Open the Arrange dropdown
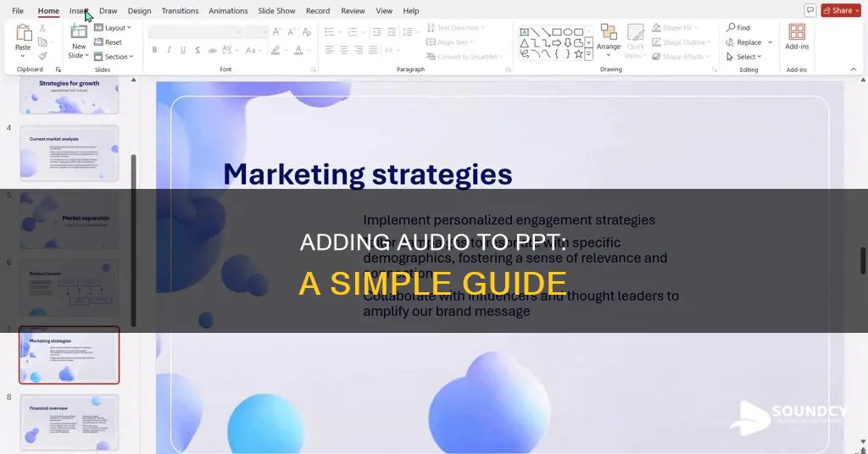Image resolution: width=868 pixels, height=454 pixels. click(x=609, y=41)
